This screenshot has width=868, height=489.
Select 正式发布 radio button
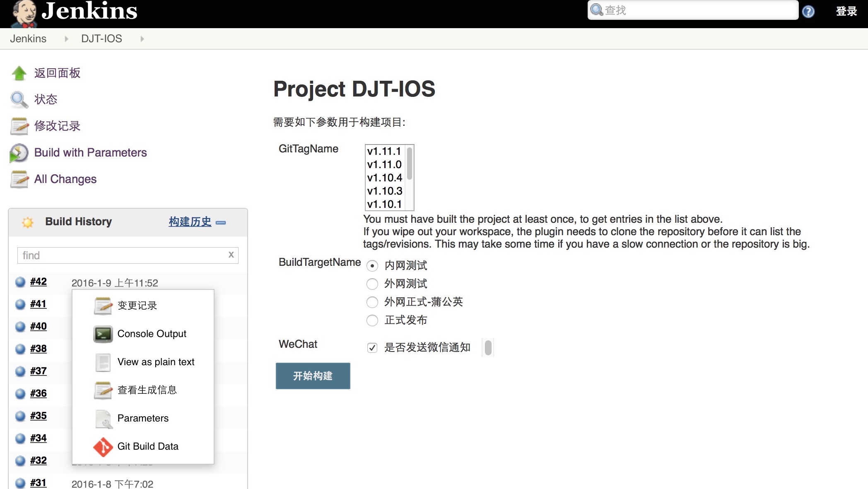[x=371, y=320]
